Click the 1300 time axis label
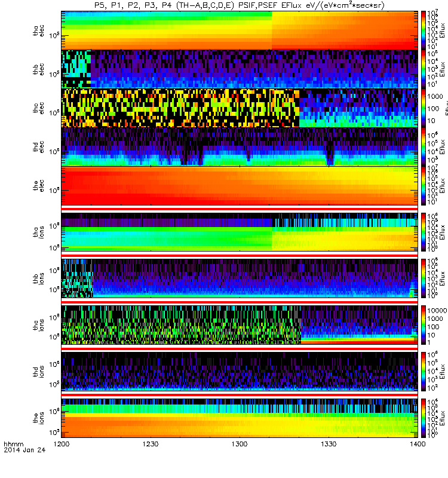The width and height of the screenshot is (448, 478). click(240, 444)
